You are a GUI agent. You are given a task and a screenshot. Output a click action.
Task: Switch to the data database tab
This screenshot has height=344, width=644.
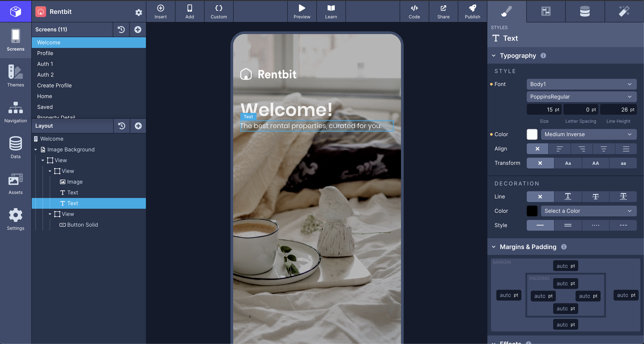point(584,11)
